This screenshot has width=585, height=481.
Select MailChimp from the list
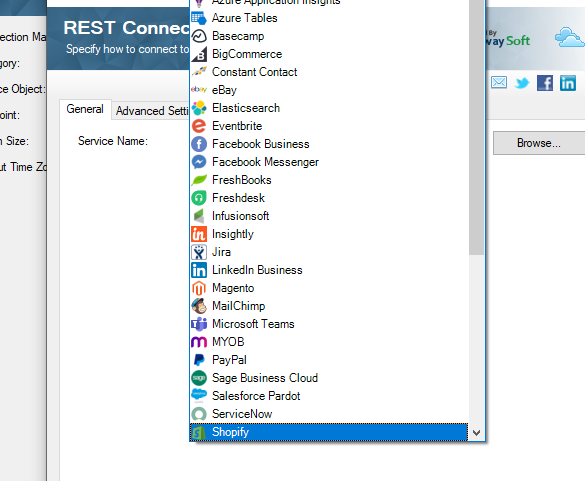[x=329, y=306]
